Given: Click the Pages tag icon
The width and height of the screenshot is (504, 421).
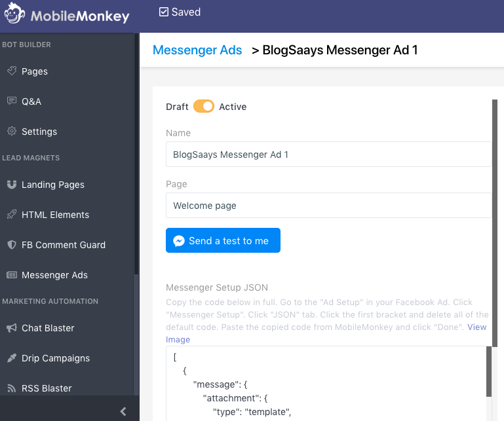Looking at the screenshot, I should coord(12,71).
